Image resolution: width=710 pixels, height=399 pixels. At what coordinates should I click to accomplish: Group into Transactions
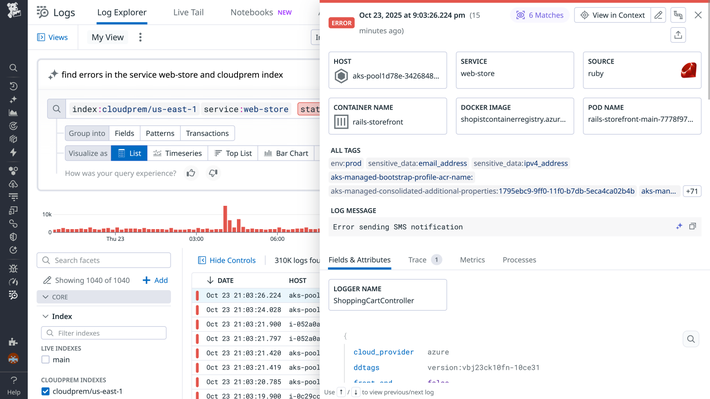(x=207, y=133)
